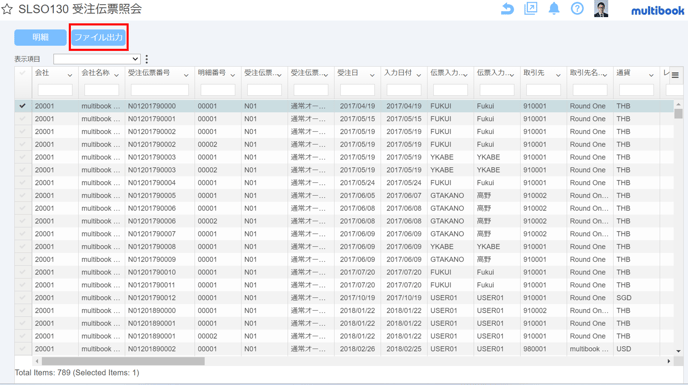Open the 通貨 column sort arrow
This screenshot has width=688, height=385.
651,75
